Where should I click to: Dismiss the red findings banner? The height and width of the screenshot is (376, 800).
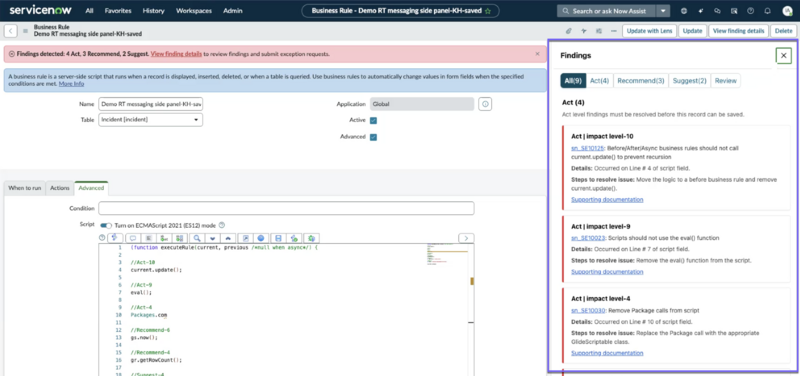coord(537,54)
